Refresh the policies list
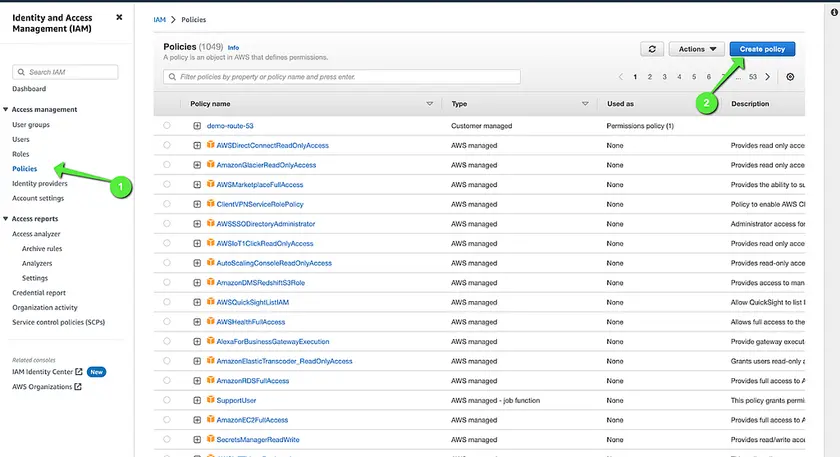The width and height of the screenshot is (840, 457). (x=652, y=49)
